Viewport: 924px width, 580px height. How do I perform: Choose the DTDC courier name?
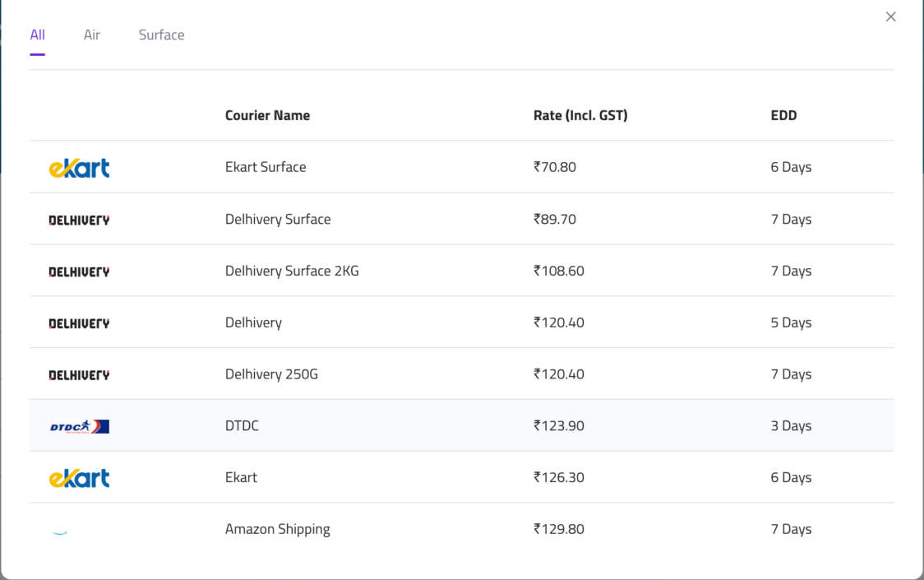pos(242,425)
